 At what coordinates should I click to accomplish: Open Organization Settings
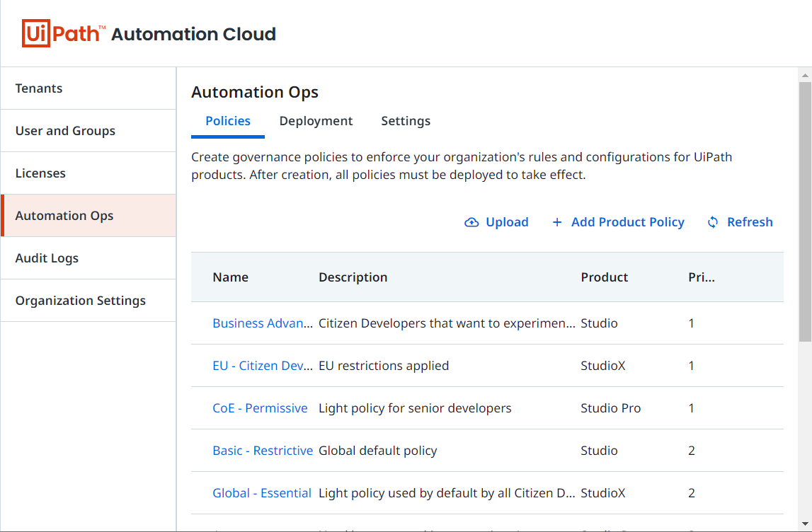click(x=88, y=300)
